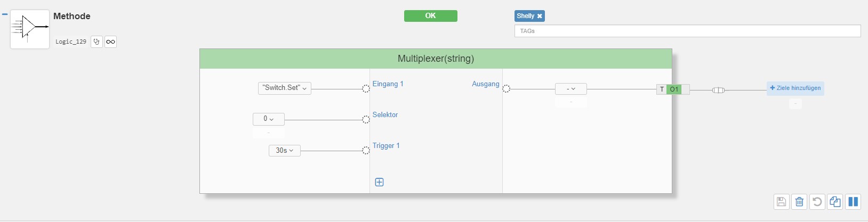This screenshot has height=222, width=868.
Task: Collapse logic with minus marker
Action: pyautogui.click(x=5, y=14)
